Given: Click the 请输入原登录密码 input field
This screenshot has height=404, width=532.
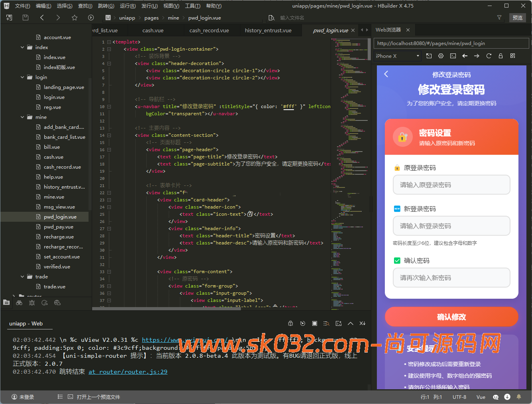Looking at the screenshot, I should [451, 185].
